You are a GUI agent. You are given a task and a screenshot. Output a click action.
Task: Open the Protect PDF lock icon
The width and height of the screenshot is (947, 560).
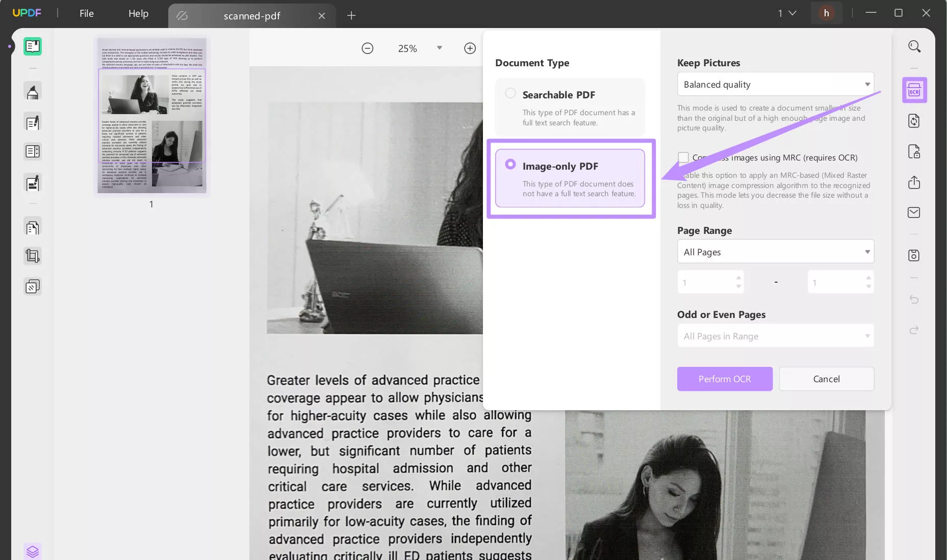914,152
